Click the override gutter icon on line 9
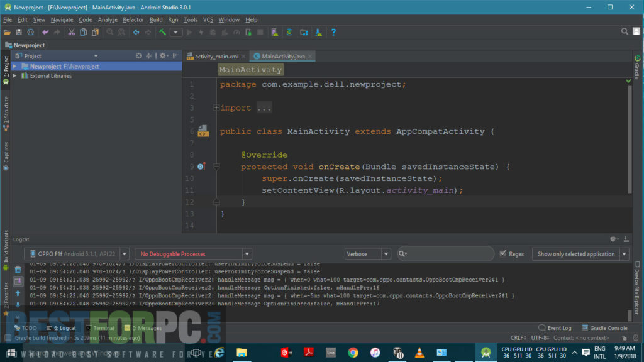 coord(201,166)
